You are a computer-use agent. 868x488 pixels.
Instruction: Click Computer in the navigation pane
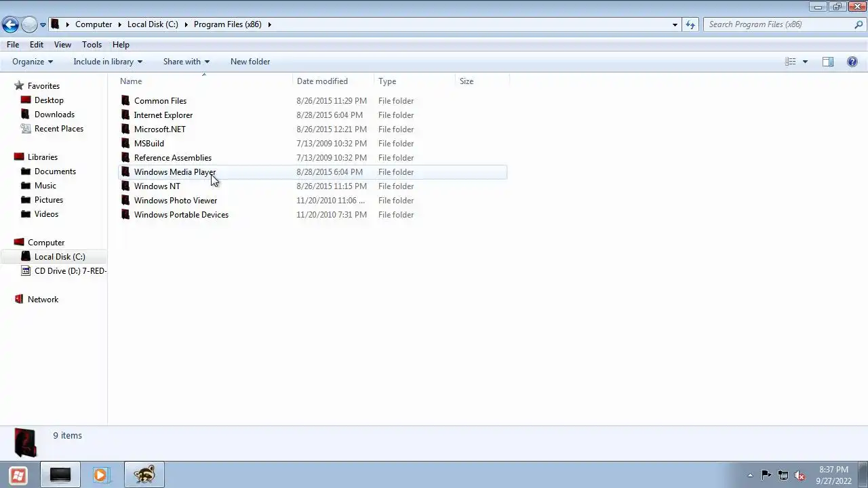pos(46,243)
